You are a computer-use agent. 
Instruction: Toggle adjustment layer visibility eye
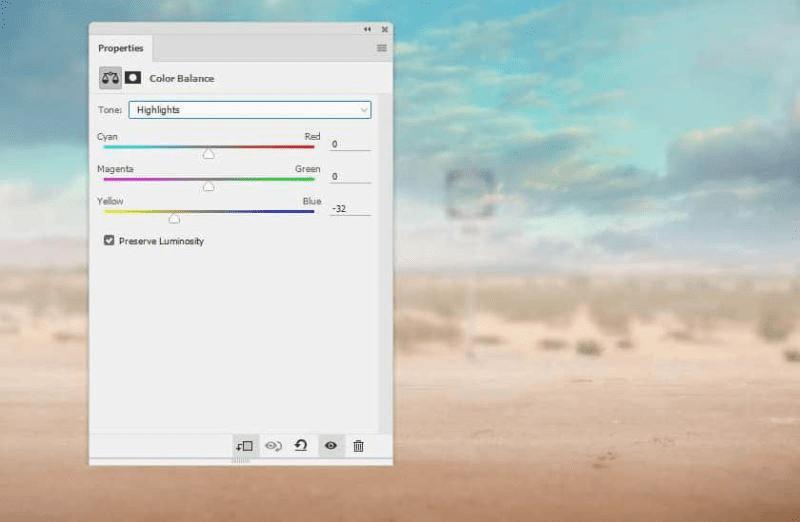[331, 446]
